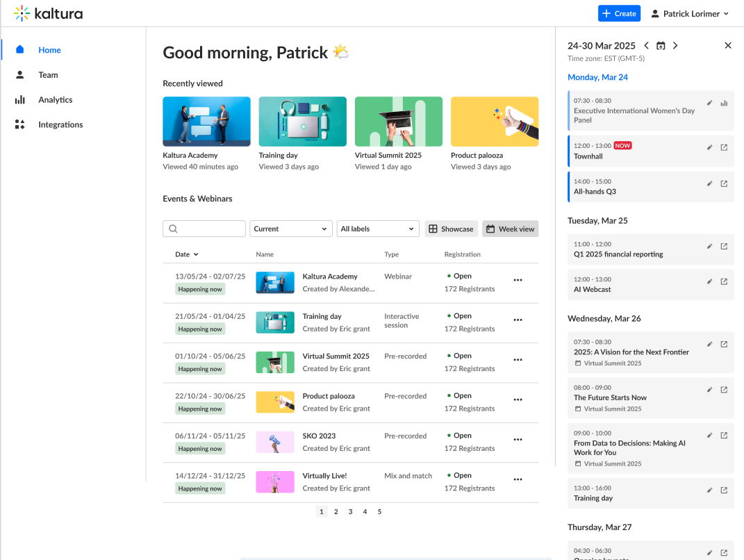Open Virtual Summit 2025 recently viewed card

point(399,122)
